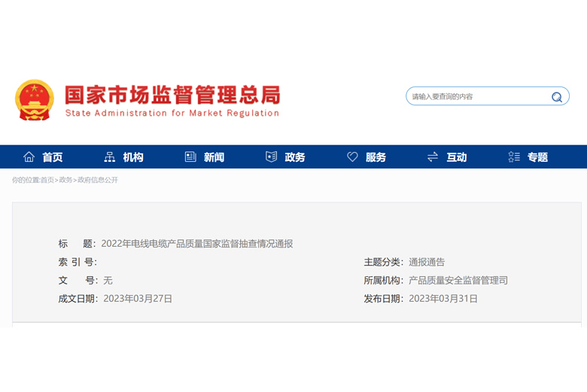587x392 pixels.
Task: Click the heart icon beside 服务
Action: click(352, 156)
